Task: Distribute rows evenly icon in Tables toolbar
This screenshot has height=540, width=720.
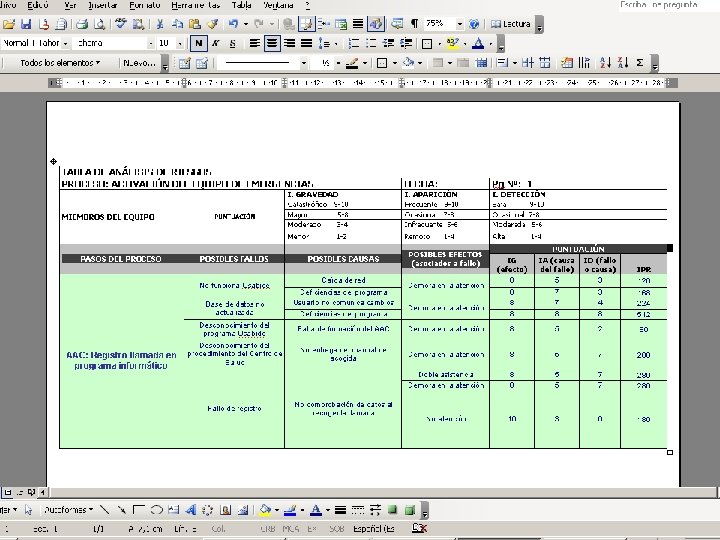Action: [528, 63]
